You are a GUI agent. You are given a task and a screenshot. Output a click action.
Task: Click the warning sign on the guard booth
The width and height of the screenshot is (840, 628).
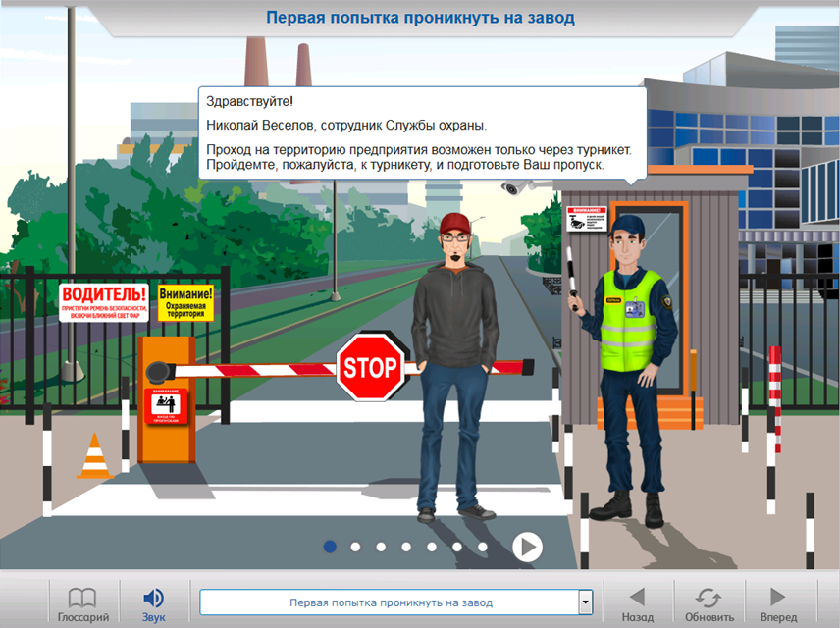point(587,219)
